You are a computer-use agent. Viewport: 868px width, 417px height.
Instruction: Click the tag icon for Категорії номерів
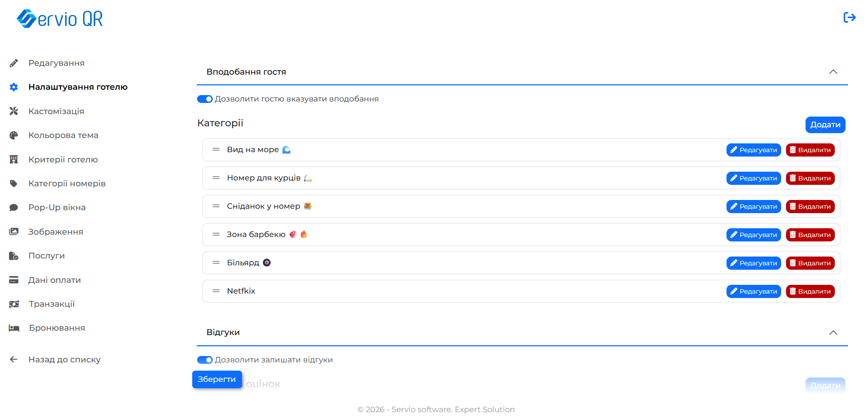(14, 183)
